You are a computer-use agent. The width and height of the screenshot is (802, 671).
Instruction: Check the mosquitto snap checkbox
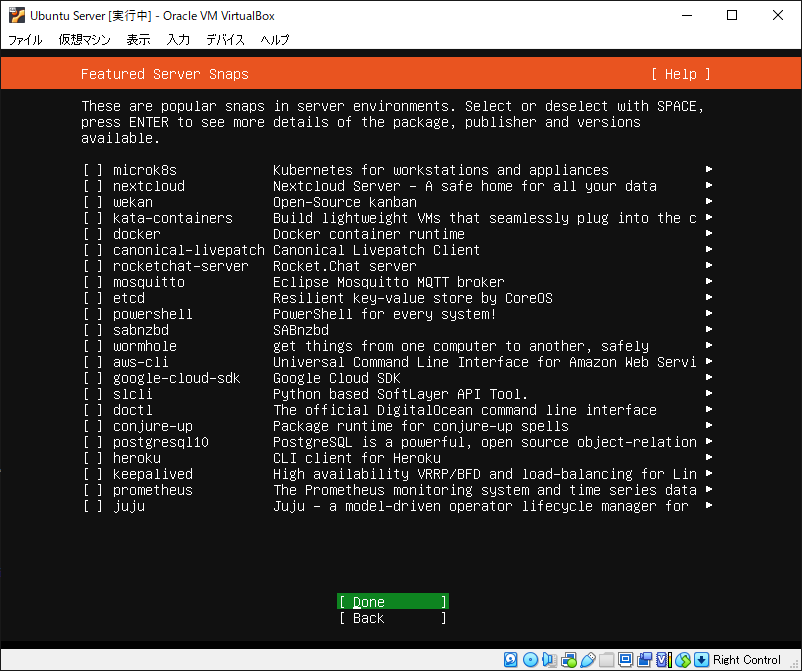[x=93, y=282]
